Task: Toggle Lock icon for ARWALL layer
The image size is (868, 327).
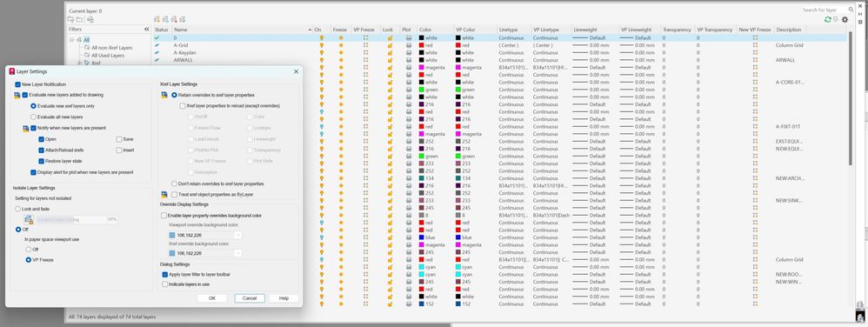Action: 390,60
